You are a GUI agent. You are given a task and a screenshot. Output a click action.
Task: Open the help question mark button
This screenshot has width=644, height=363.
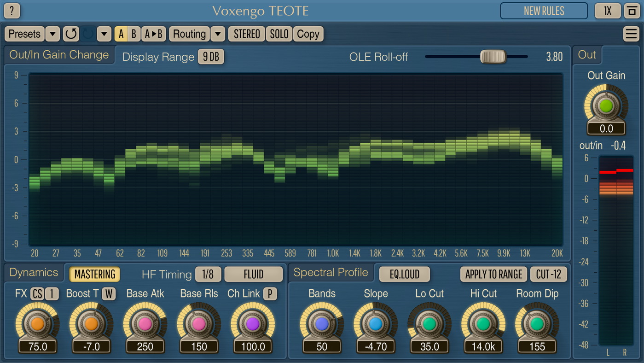(12, 10)
